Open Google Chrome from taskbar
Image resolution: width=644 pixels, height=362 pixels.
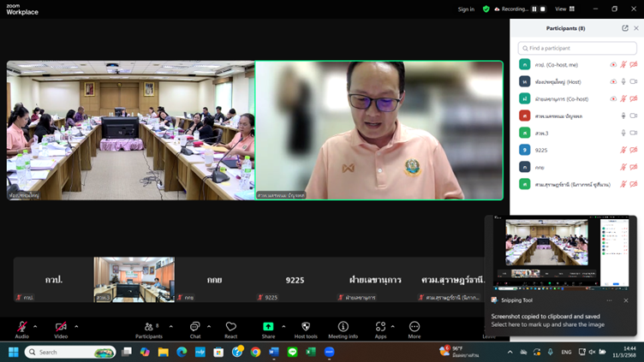coord(255,352)
